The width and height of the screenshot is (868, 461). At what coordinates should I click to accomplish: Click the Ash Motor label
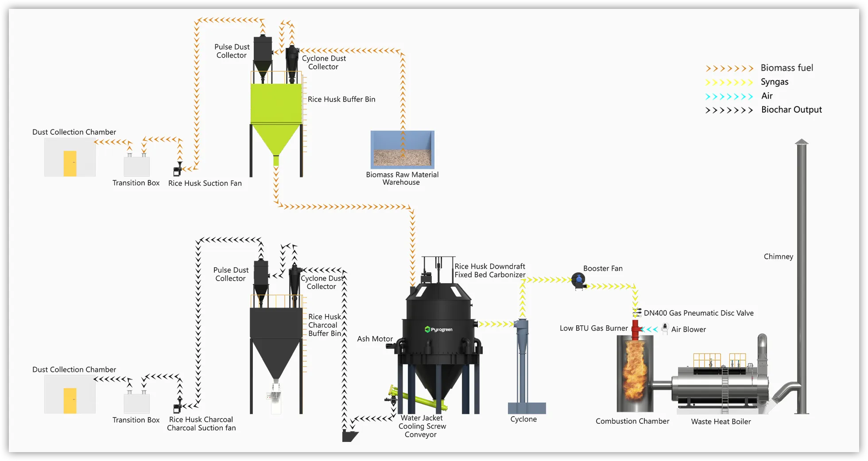pos(375,339)
